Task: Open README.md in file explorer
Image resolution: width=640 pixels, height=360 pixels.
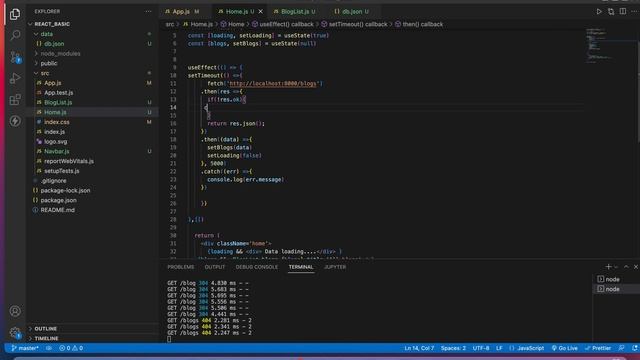Action: (x=93, y=210)
